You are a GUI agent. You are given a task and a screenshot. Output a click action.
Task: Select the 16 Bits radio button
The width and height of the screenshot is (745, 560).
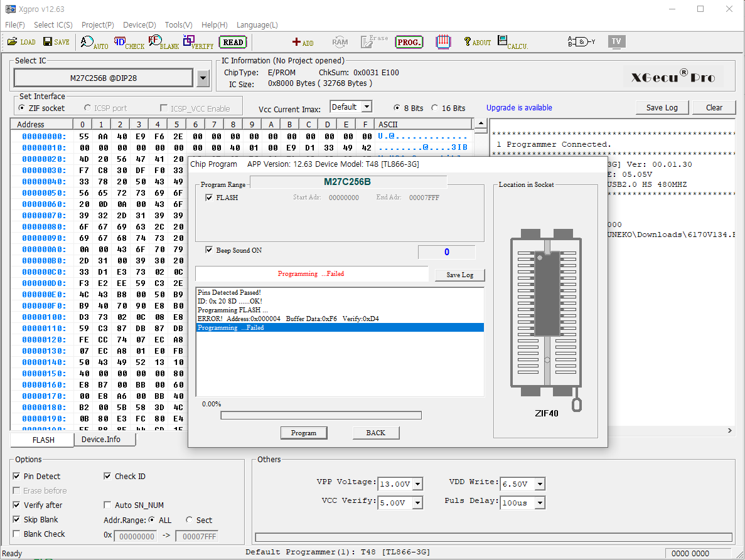pyautogui.click(x=435, y=108)
